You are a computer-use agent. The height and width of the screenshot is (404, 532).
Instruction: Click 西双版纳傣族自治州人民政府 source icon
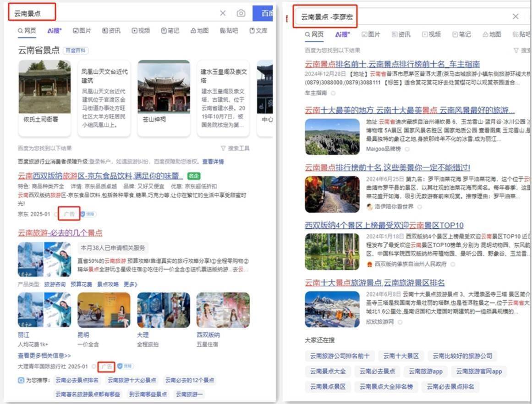tap(369, 264)
